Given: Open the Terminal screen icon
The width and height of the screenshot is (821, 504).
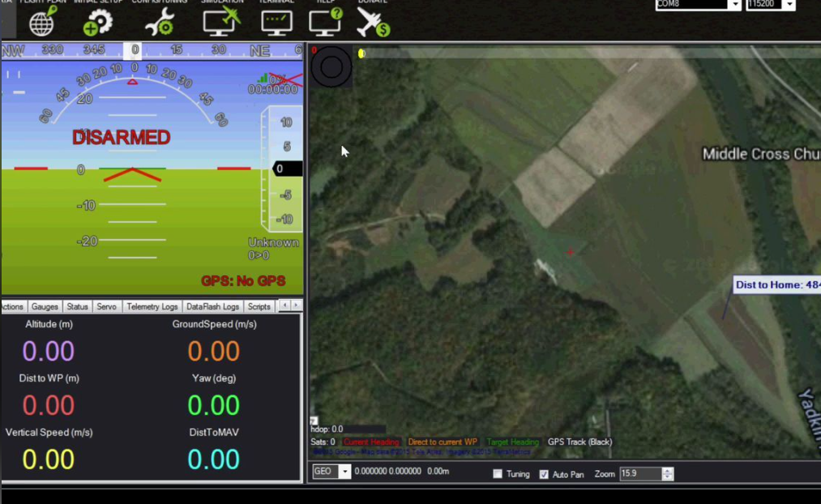Looking at the screenshot, I should tap(276, 23).
